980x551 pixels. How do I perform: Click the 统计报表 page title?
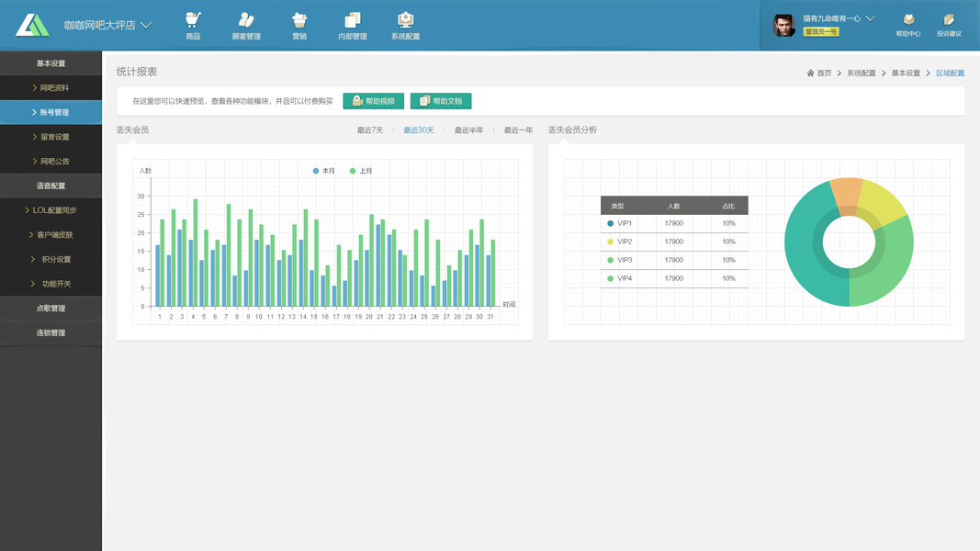click(x=137, y=72)
